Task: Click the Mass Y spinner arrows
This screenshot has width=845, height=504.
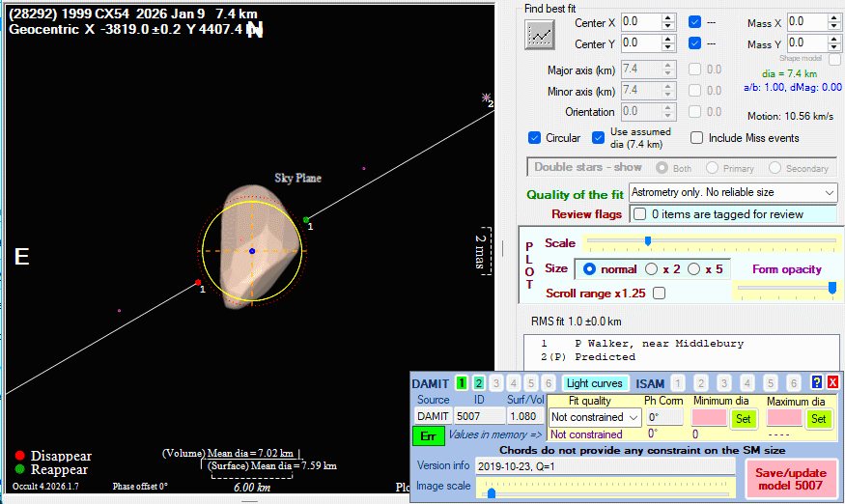Action: 835,43
